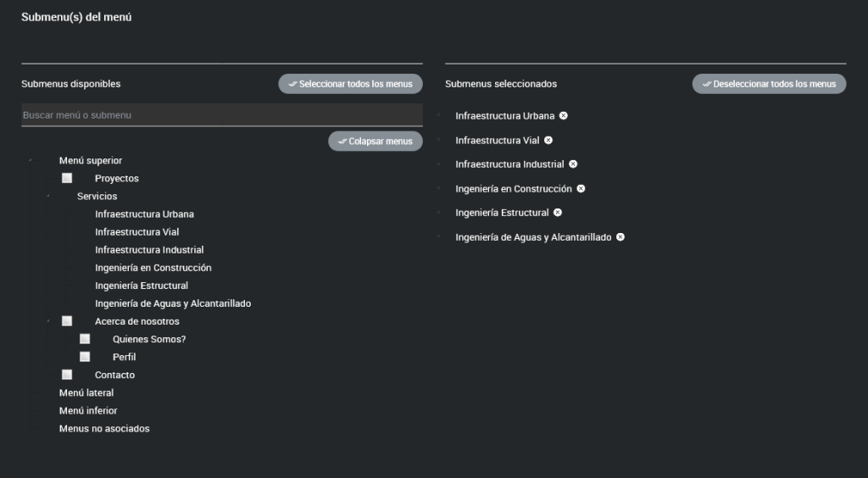Click remove icon next to Ingeniería en Construcción

[x=581, y=188]
